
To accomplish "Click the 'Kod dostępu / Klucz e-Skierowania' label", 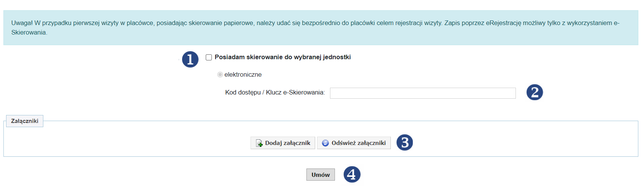I will coord(275,93).
